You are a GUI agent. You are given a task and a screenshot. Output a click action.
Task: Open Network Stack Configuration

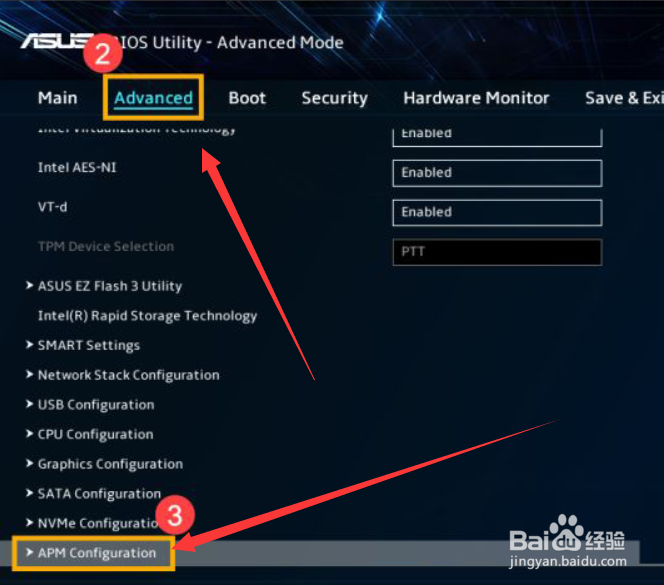(x=129, y=375)
